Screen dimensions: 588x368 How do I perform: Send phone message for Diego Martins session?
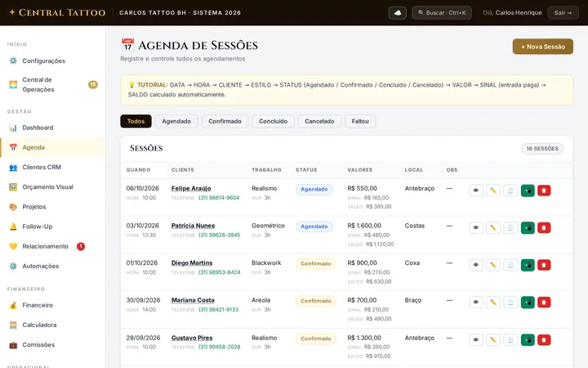tap(528, 265)
